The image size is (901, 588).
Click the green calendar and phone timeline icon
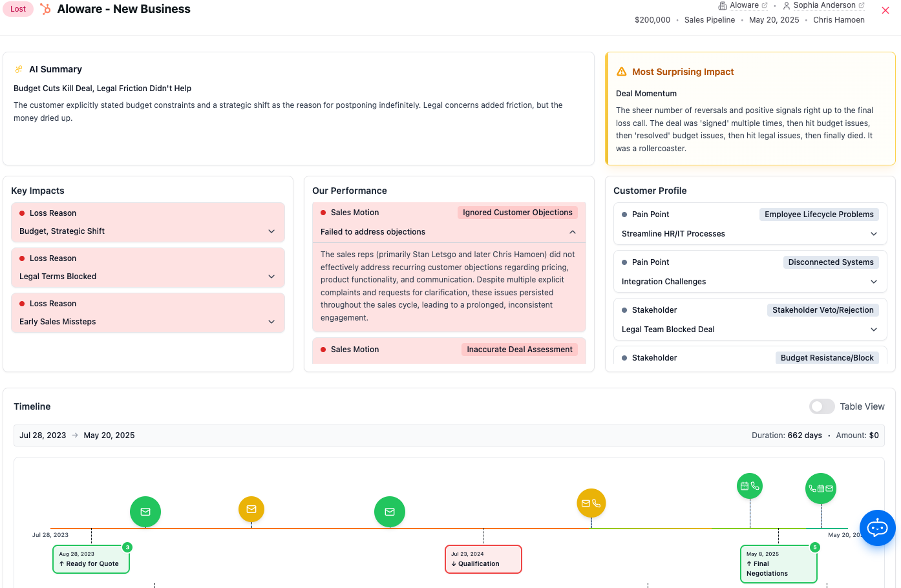pos(750,486)
